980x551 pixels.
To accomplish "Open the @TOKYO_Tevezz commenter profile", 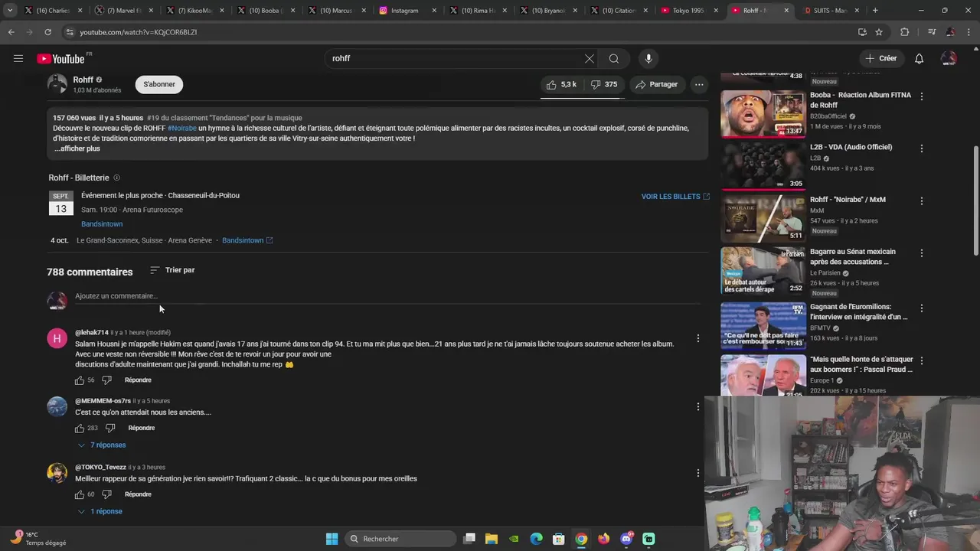I will (x=100, y=468).
